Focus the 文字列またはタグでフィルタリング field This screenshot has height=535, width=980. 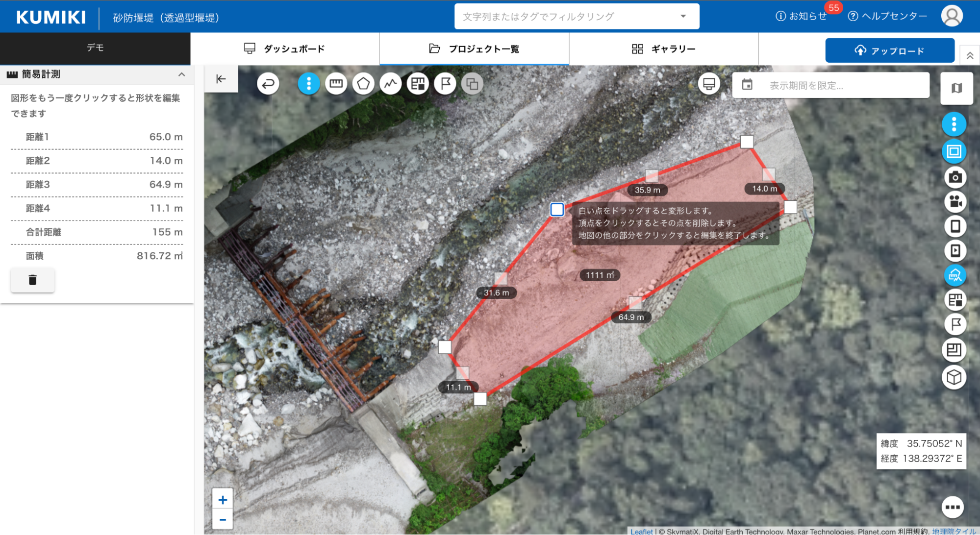coord(577,16)
